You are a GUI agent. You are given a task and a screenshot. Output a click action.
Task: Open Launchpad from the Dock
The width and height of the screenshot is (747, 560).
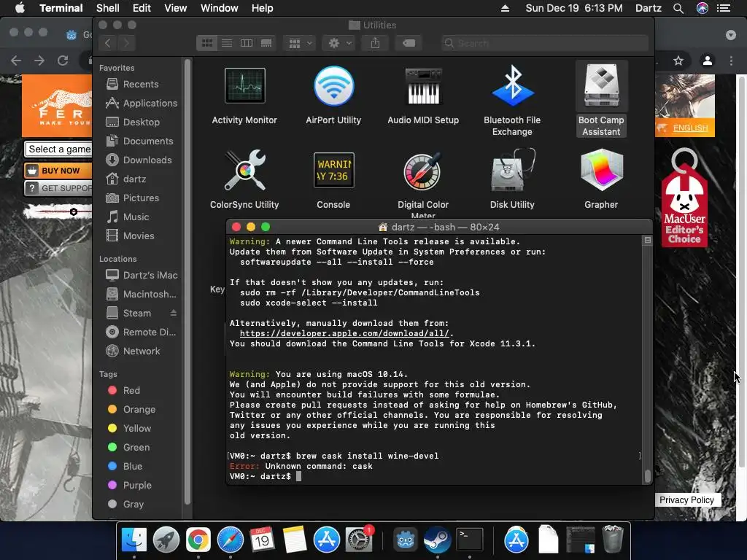point(166,540)
